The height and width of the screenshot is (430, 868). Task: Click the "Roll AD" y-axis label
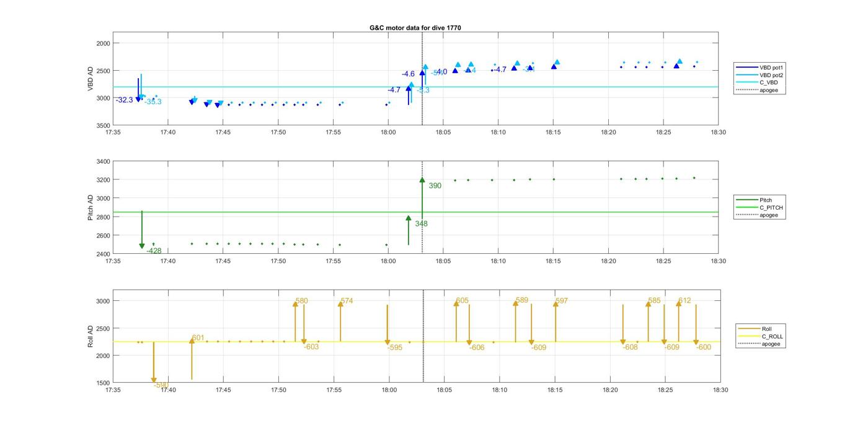pos(91,336)
